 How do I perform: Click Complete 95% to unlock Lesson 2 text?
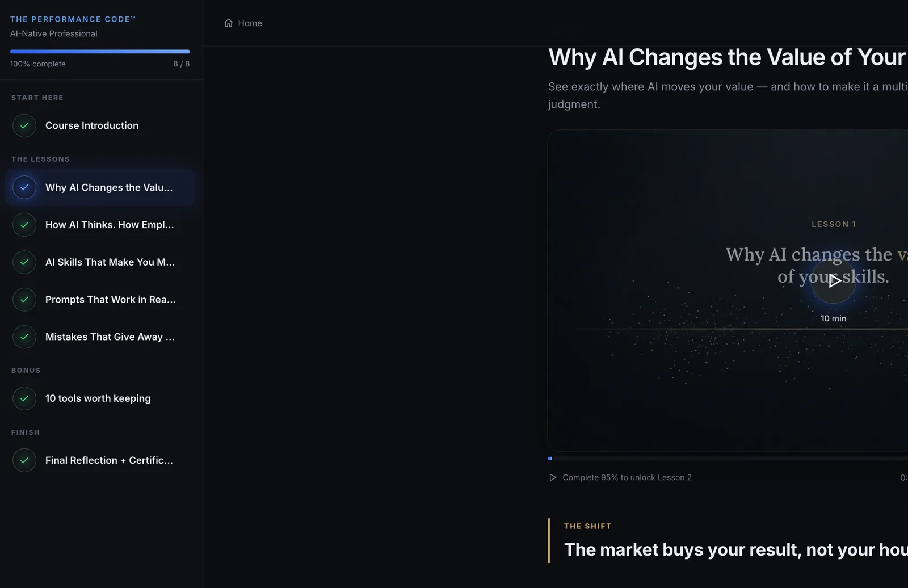point(627,477)
